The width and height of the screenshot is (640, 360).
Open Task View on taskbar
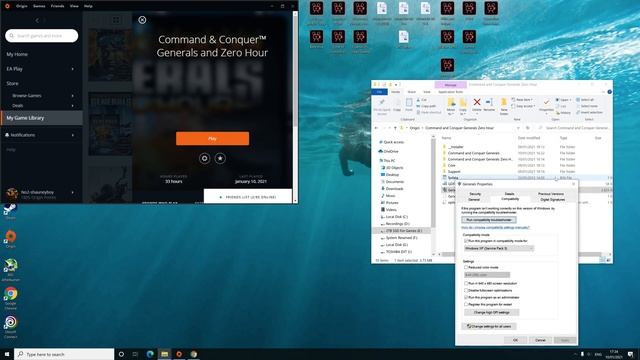pyautogui.click(x=135, y=354)
